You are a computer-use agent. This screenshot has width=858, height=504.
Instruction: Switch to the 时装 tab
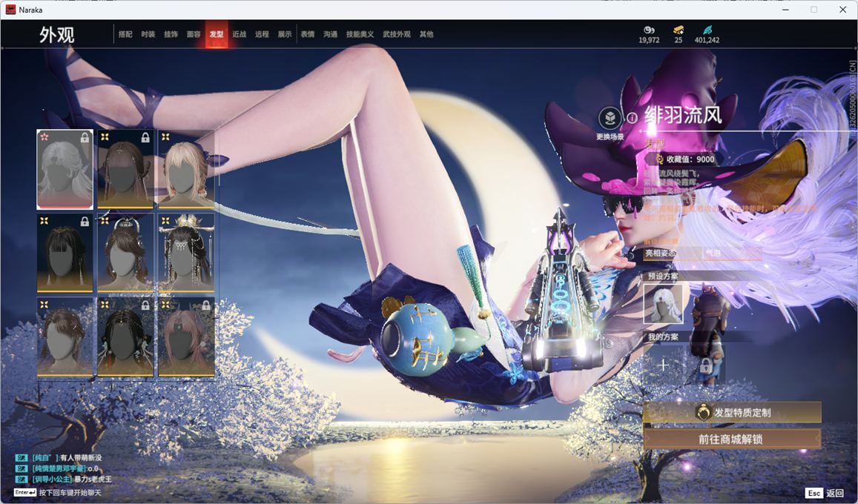[148, 35]
